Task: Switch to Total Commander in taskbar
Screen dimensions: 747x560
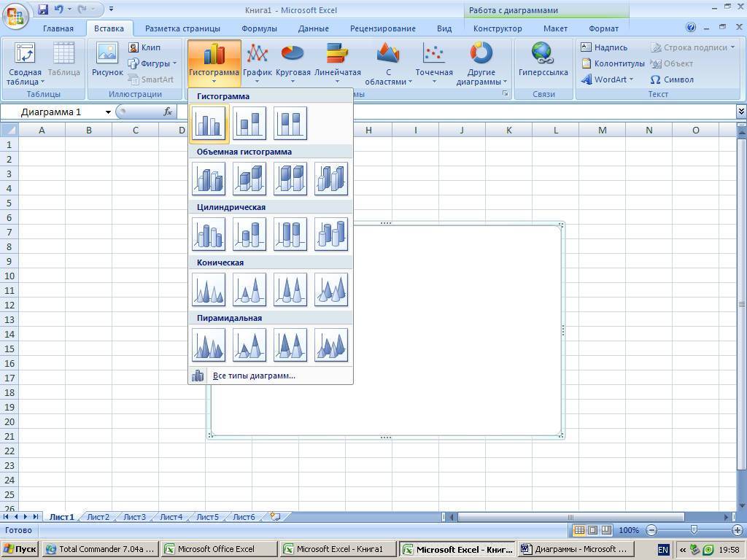Action: (100, 549)
